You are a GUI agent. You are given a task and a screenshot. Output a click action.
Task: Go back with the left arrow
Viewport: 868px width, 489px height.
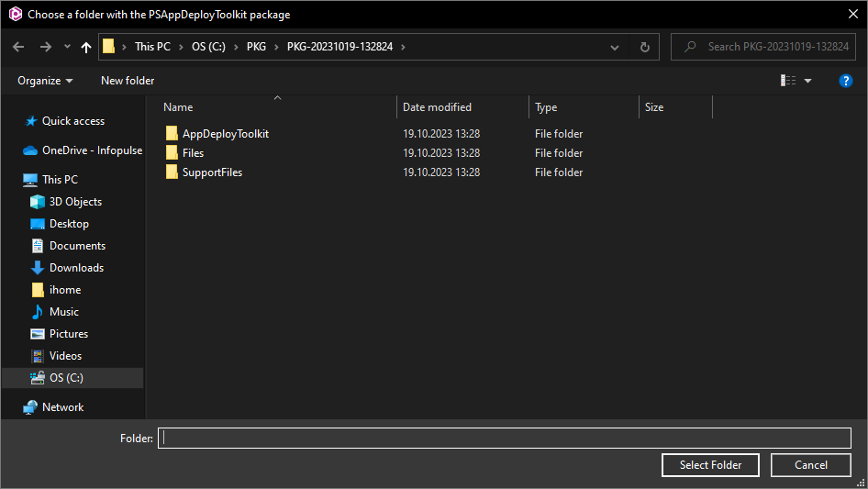pos(18,47)
